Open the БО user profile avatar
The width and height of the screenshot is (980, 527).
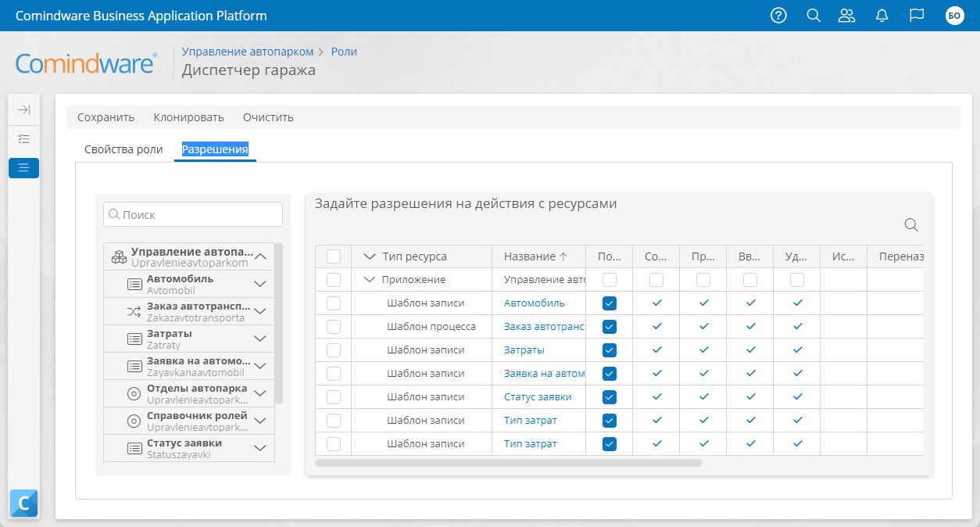[x=955, y=16]
